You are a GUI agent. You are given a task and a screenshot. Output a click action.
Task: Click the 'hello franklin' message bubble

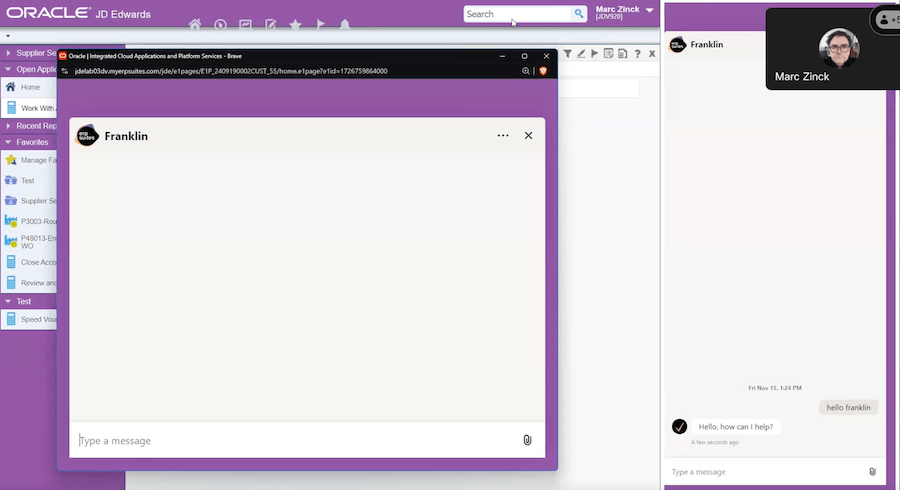(848, 407)
